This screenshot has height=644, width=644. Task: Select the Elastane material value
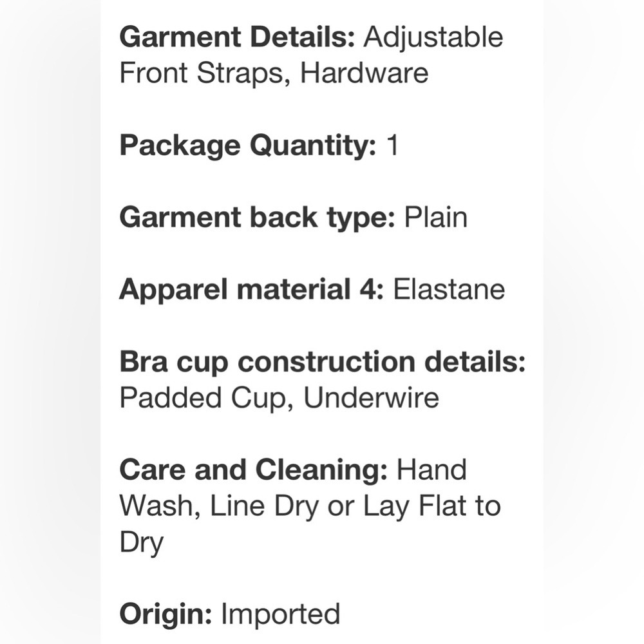point(449,290)
